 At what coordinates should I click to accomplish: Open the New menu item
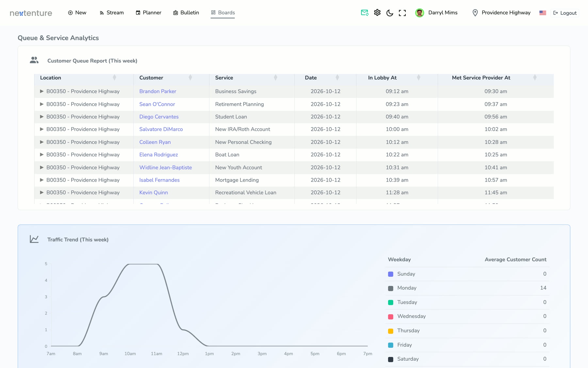coord(77,13)
